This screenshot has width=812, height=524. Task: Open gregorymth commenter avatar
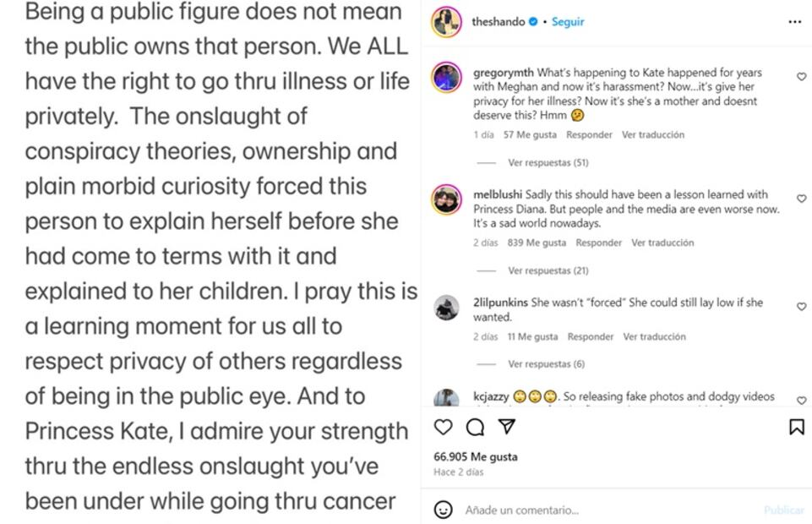point(446,78)
